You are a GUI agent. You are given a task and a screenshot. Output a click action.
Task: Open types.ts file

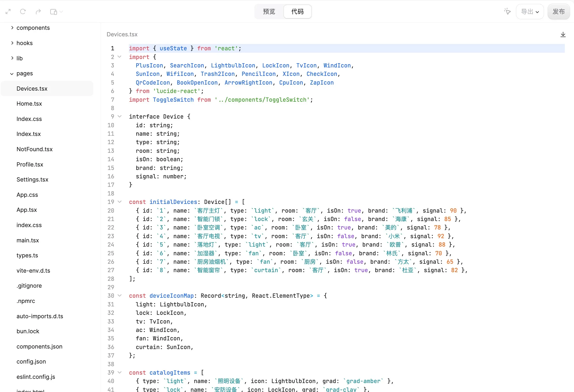pyautogui.click(x=27, y=256)
